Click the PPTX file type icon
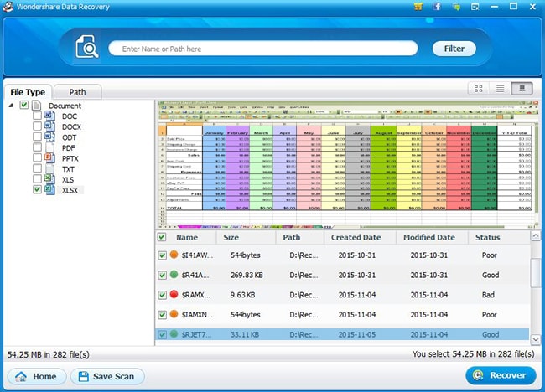 pos(49,158)
